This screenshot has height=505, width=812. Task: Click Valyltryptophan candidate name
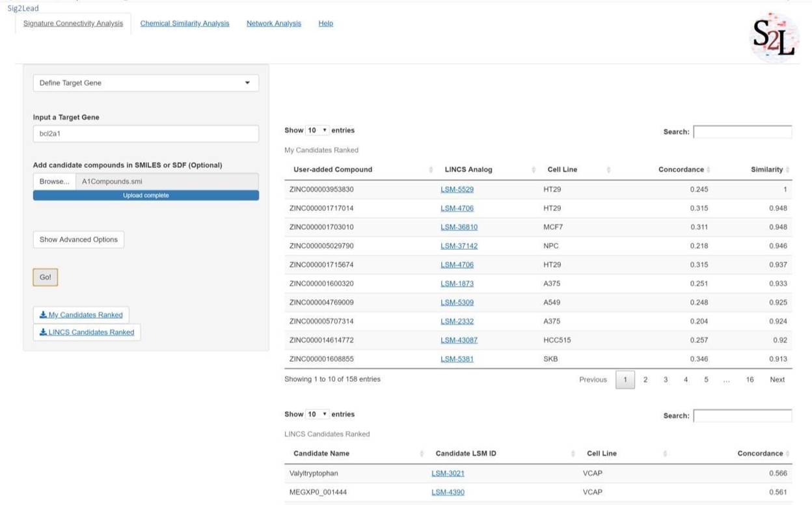(314, 473)
